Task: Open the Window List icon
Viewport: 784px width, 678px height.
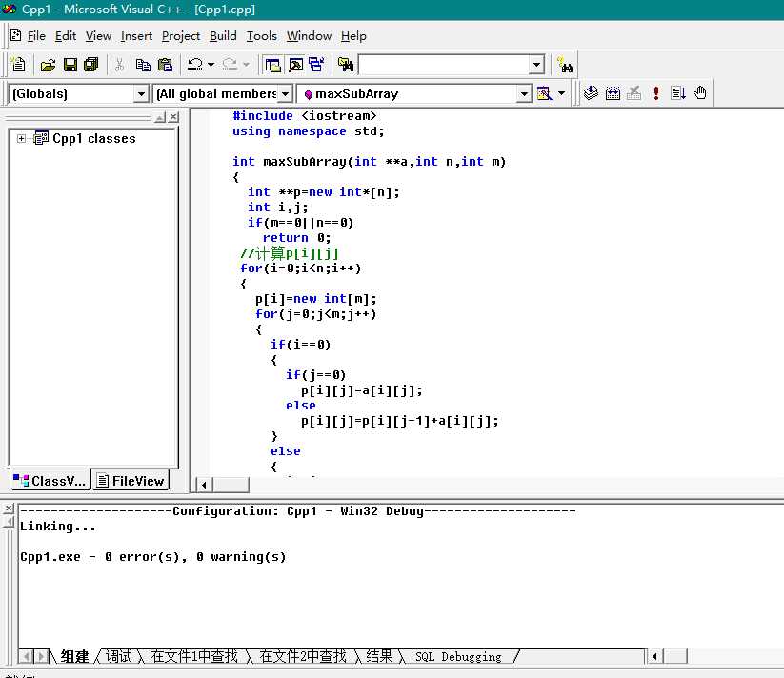Action: pyautogui.click(x=316, y=65)
